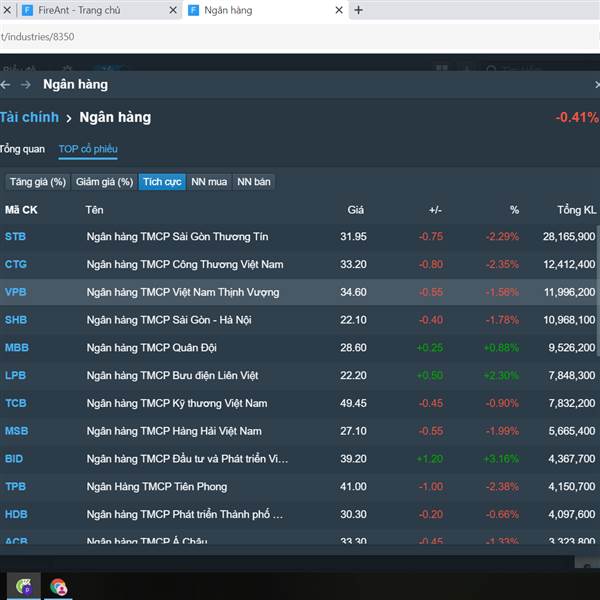
Task: Click Ngân Hàng TMCP Tiên Phong
Action: (x=157, y=487)
